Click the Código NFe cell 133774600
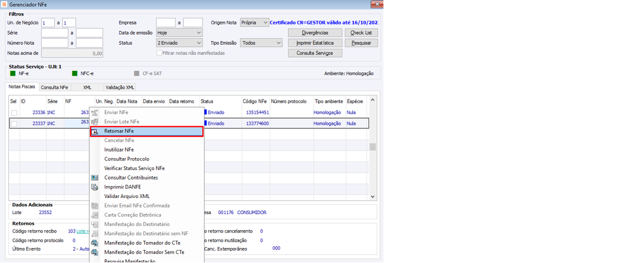 pos(258,123)
